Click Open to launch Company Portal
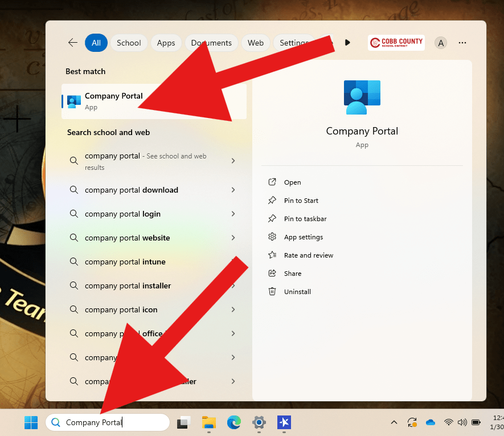Viewport: 504px width, 436px height. tap(292, 182)
